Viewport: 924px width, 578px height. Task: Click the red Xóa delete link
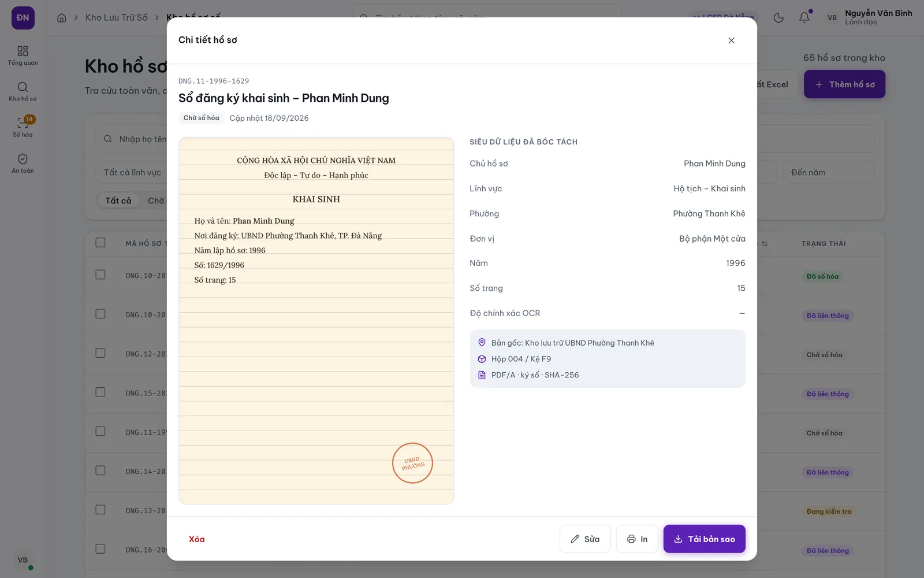point(196,539)
